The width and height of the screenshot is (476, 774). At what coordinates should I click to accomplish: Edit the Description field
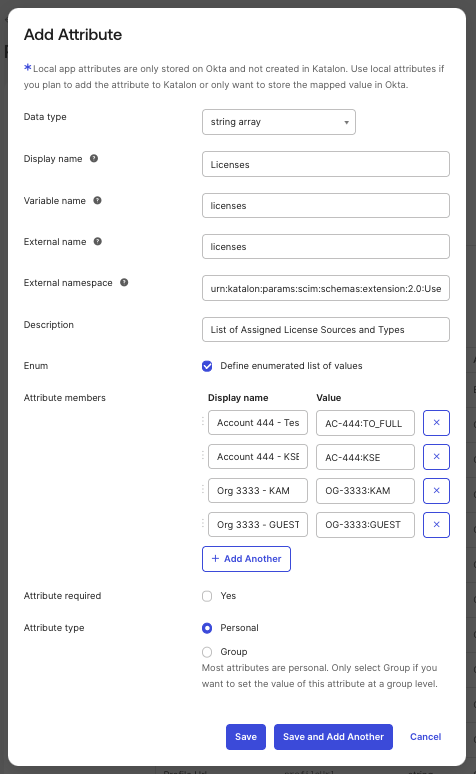[x=326, y=329]
